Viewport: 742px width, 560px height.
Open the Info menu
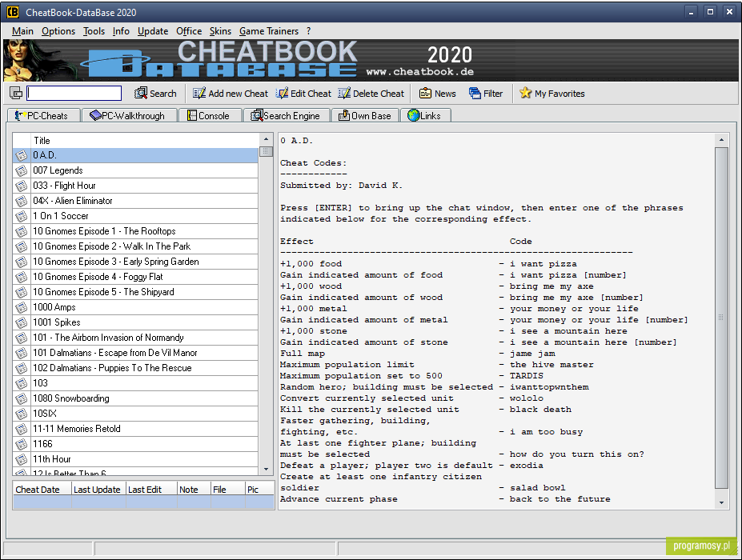click(121, 31)
